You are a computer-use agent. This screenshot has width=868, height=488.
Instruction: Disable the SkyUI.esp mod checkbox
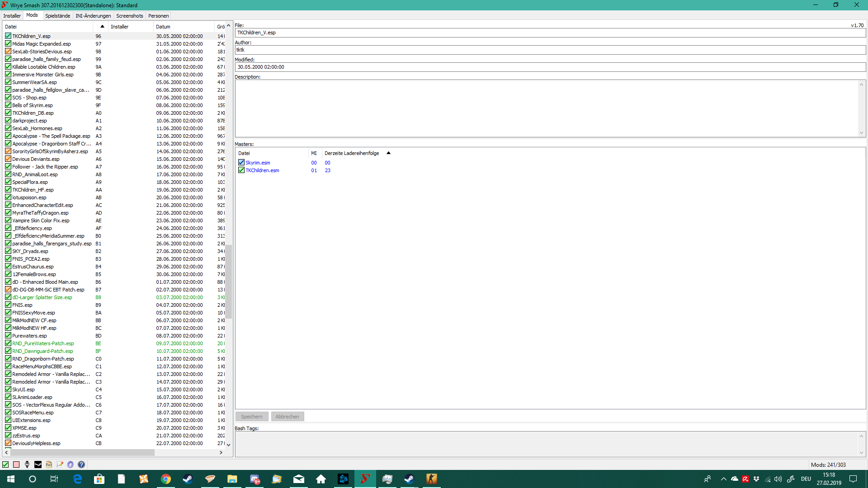(8, 389)
